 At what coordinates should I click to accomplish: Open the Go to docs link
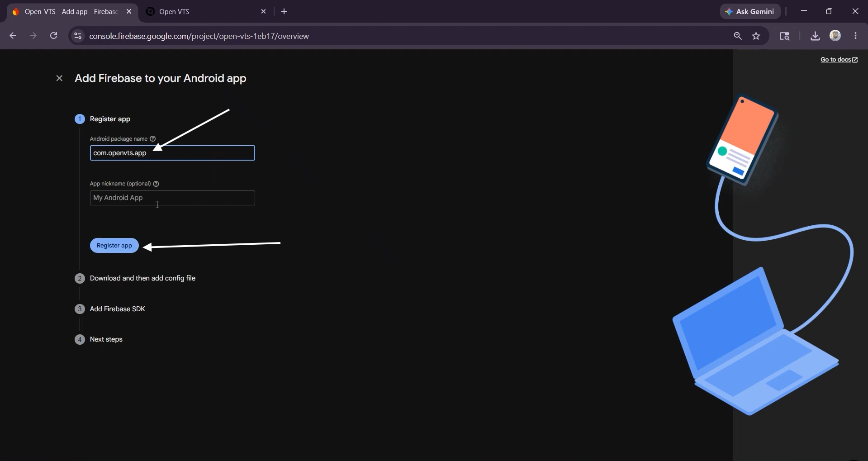pyautogui.click(x=839, y=60)
